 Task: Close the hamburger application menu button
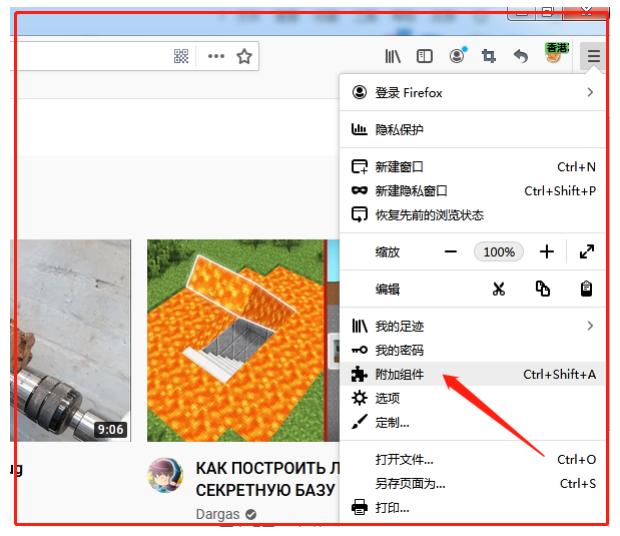tap(593, 56)
